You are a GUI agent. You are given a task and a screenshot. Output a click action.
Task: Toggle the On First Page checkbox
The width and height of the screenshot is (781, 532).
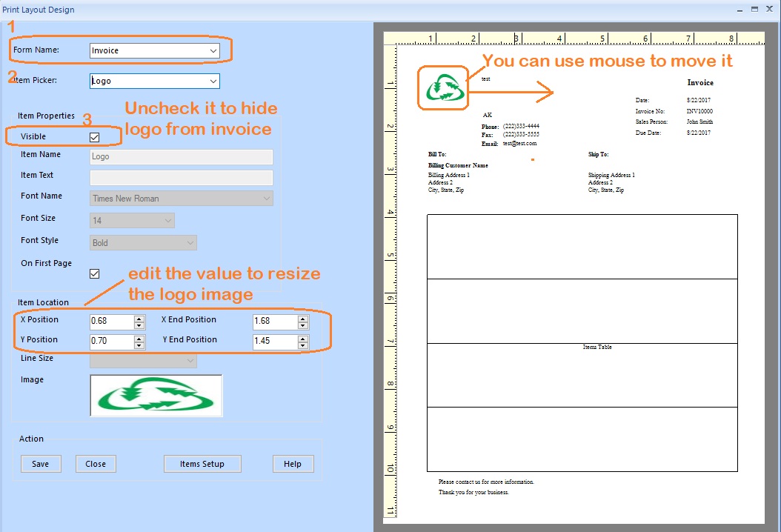(x=94, y=273)
